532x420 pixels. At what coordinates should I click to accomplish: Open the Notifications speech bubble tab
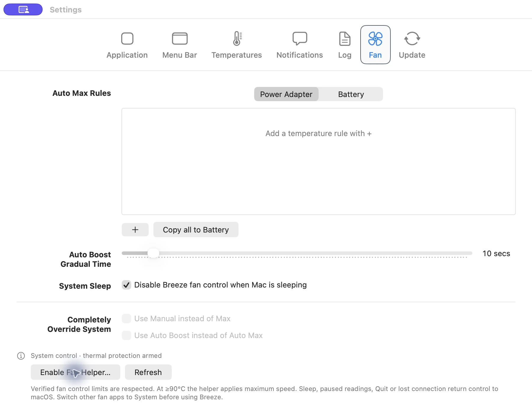tap(300, 45)
